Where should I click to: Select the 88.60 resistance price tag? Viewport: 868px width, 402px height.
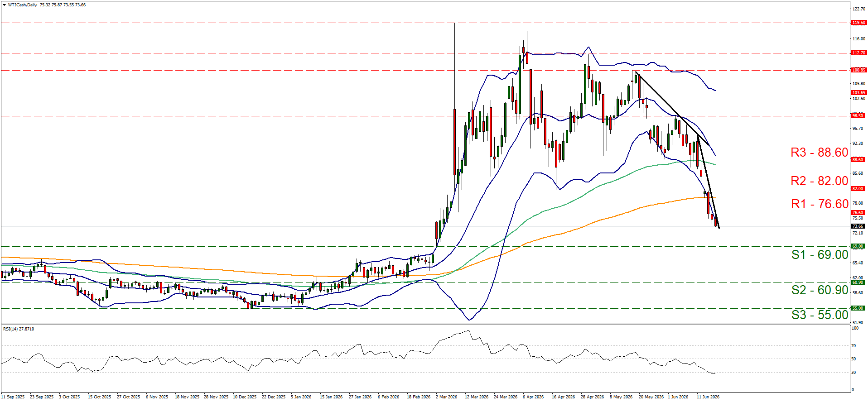pos(858,160)
